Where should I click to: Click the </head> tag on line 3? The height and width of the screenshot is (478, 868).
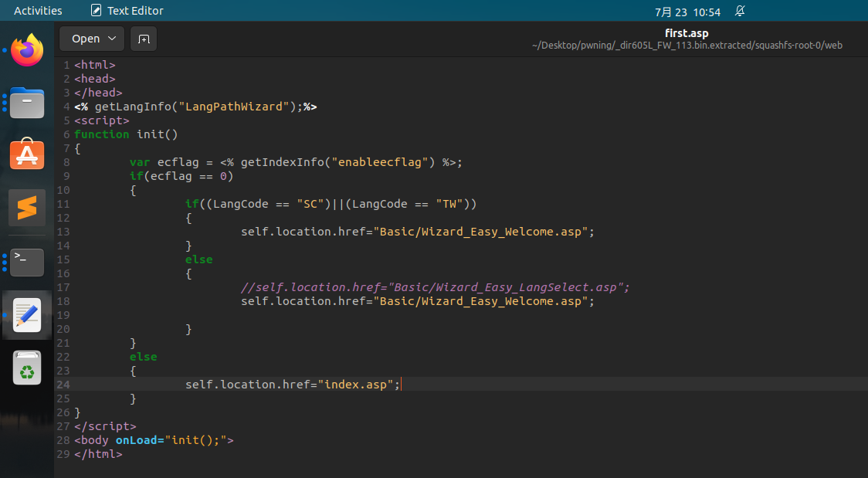point(98,93)
